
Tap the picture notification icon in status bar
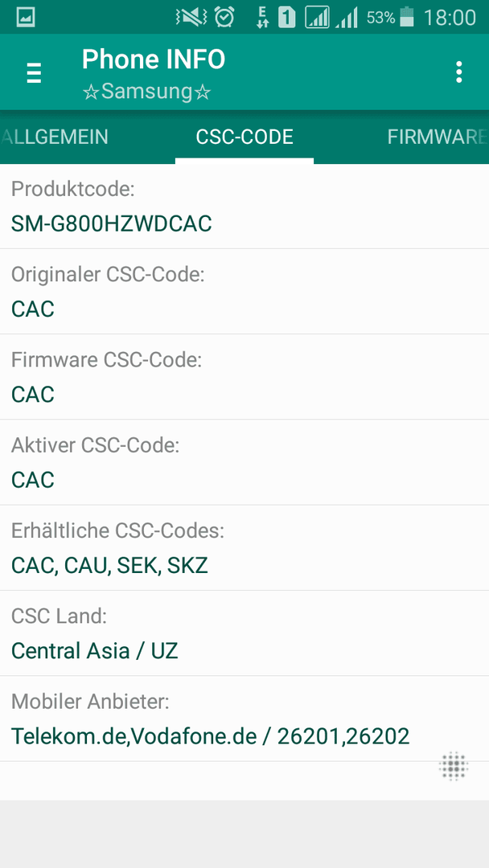[26, 18]
